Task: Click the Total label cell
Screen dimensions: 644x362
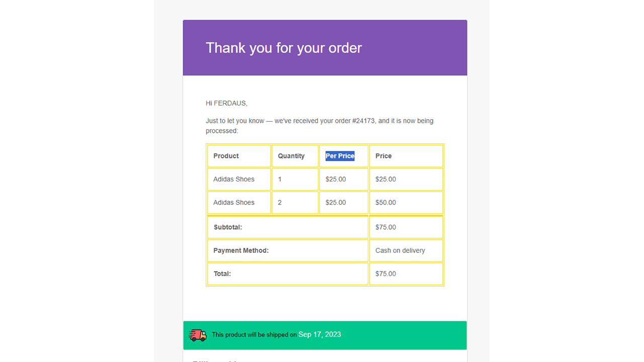Action: coord(222,274)
